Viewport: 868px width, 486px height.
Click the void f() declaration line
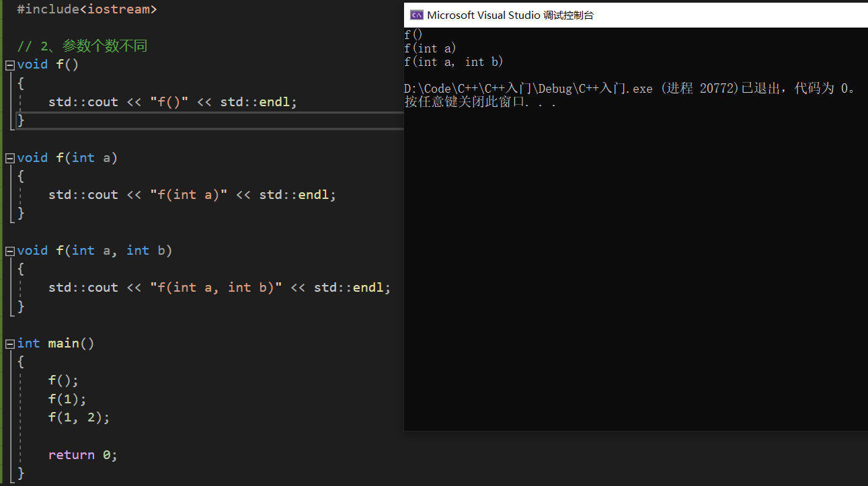pyautogui.click(x=48, y=65)
